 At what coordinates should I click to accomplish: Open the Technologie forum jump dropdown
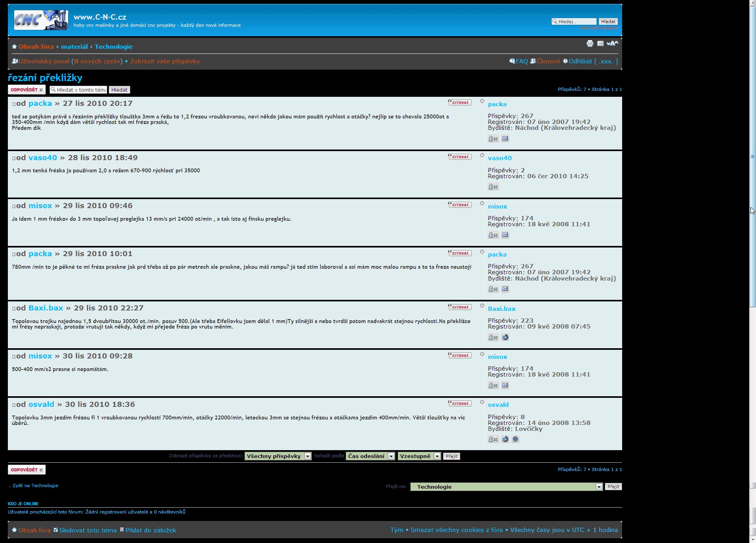click(506, 487)
